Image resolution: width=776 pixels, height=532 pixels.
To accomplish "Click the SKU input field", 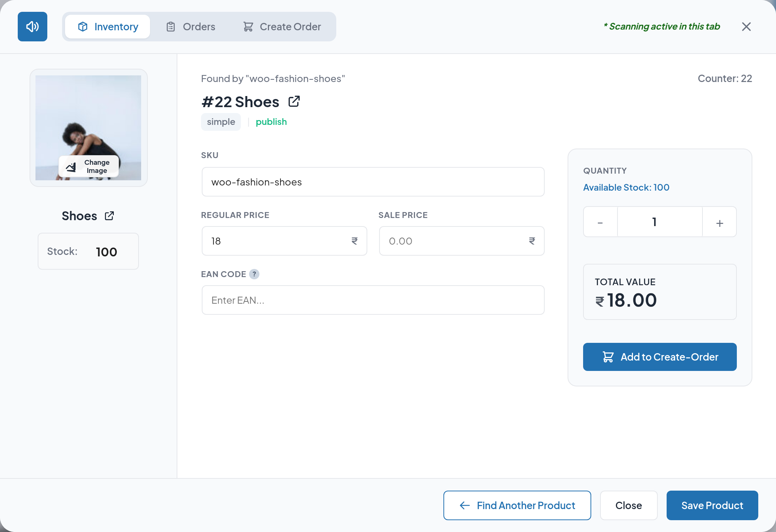I will click(x=373, y=182).
